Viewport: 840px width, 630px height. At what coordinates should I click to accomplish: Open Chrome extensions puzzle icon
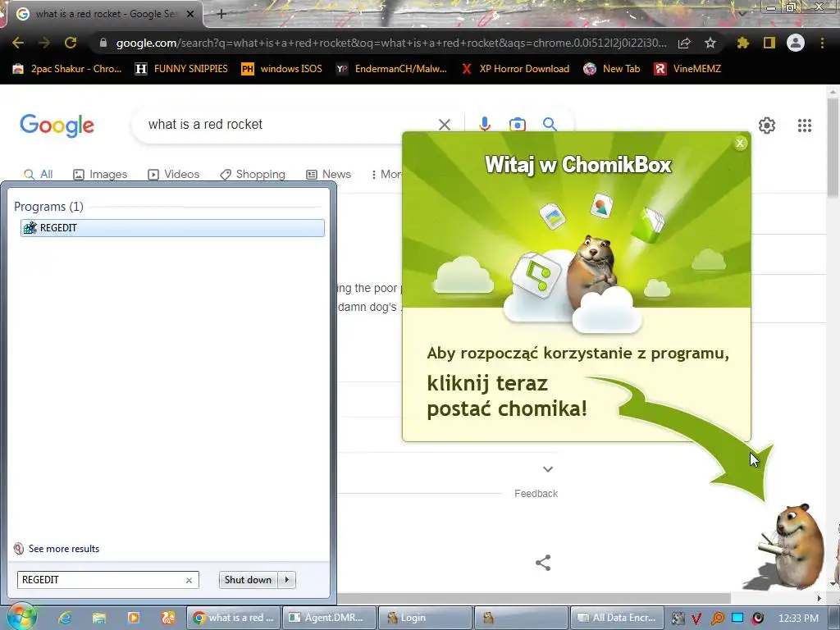tap(743, 43)
